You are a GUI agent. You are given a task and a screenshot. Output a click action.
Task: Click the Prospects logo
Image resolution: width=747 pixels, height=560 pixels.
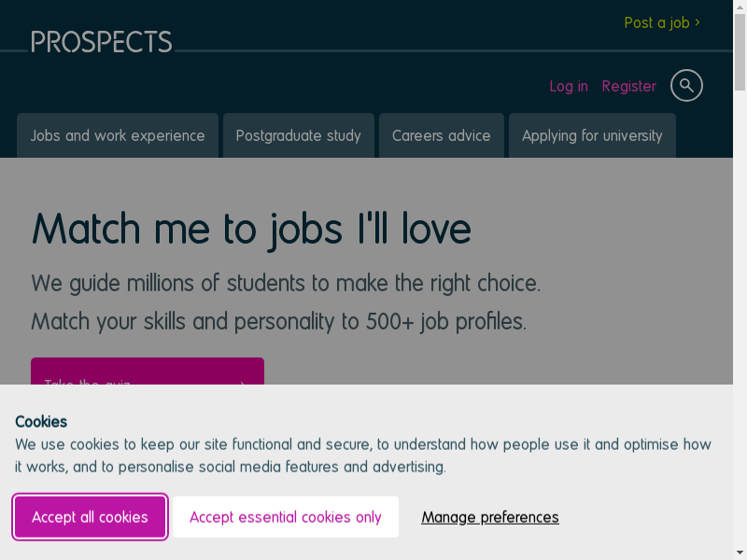102,42
